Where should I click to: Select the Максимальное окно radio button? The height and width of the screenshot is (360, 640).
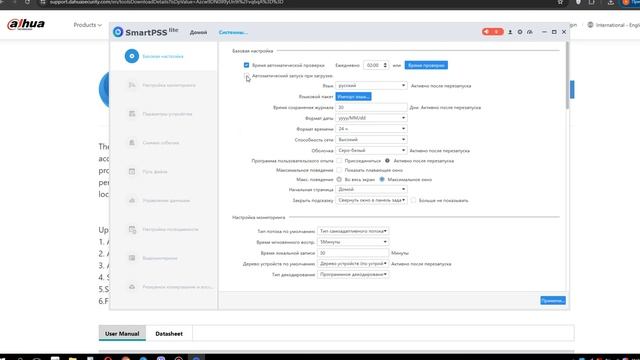(382, 179)
